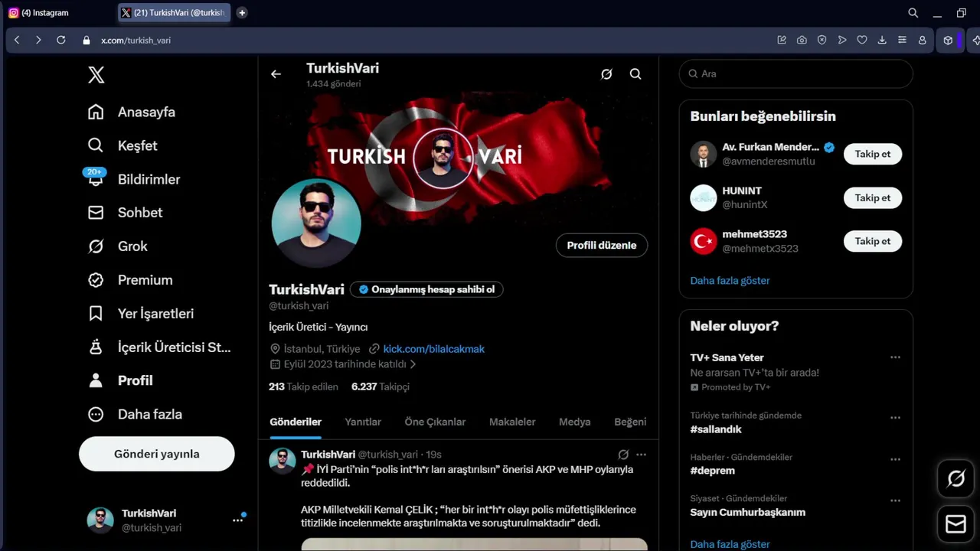Open mehmet3523's flag avatar

[704, 241]
